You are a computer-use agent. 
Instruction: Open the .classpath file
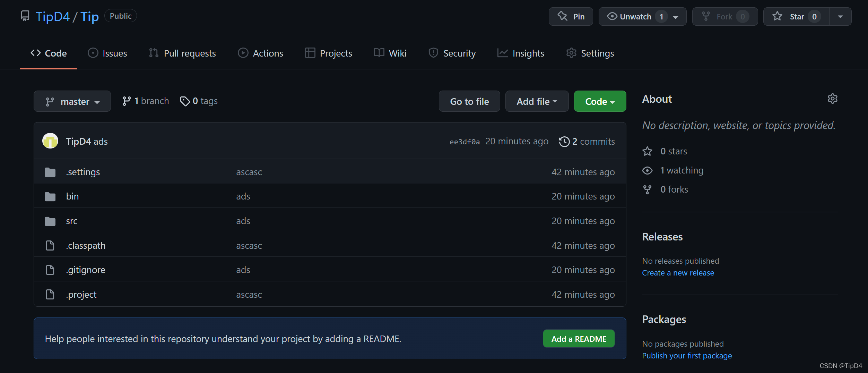coord(86,246)
